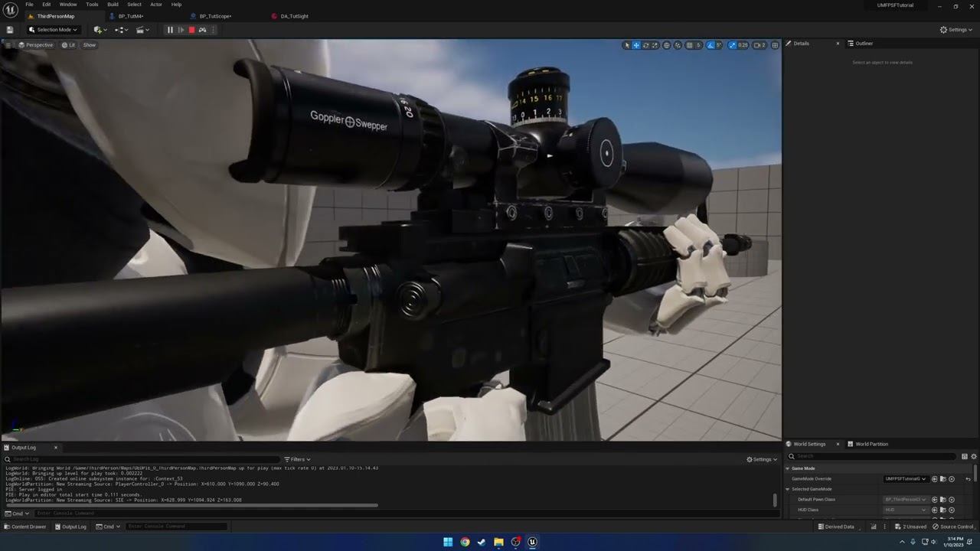Pause the play-in-editor session

coord(170,30)
